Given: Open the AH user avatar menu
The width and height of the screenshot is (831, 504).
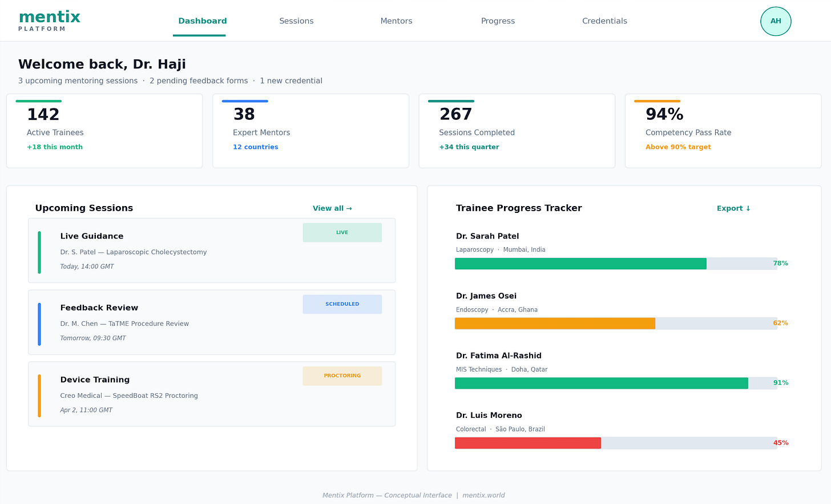Looking at the screenshot, I should pos(776,21).
